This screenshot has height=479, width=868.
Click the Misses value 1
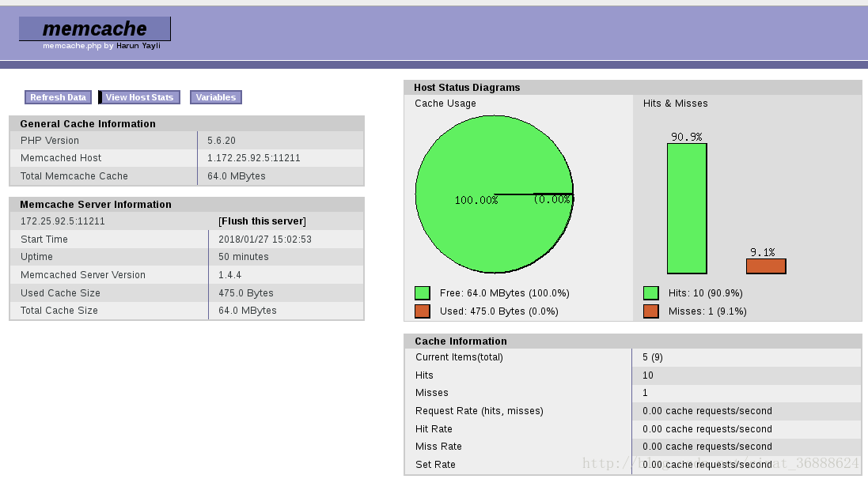point(645,393)
